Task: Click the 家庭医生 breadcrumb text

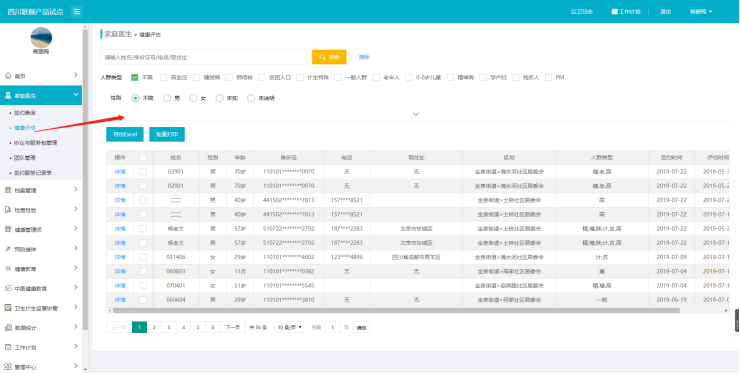Action: [x=118, y=34]
